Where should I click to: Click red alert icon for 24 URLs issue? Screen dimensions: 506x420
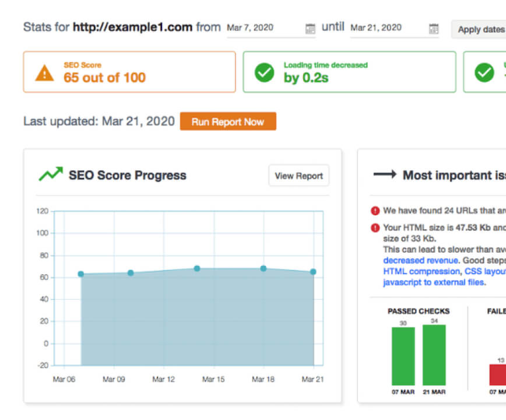pos(375,211)
